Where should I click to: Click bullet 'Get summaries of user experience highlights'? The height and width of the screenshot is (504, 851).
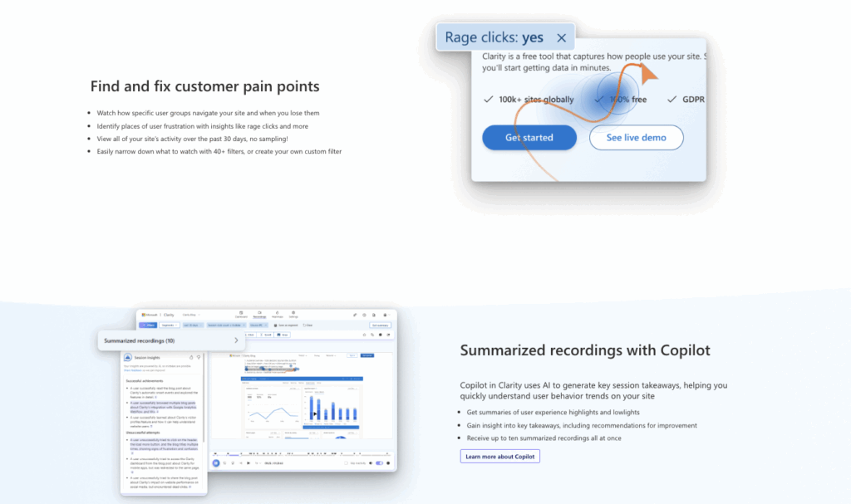553,413
